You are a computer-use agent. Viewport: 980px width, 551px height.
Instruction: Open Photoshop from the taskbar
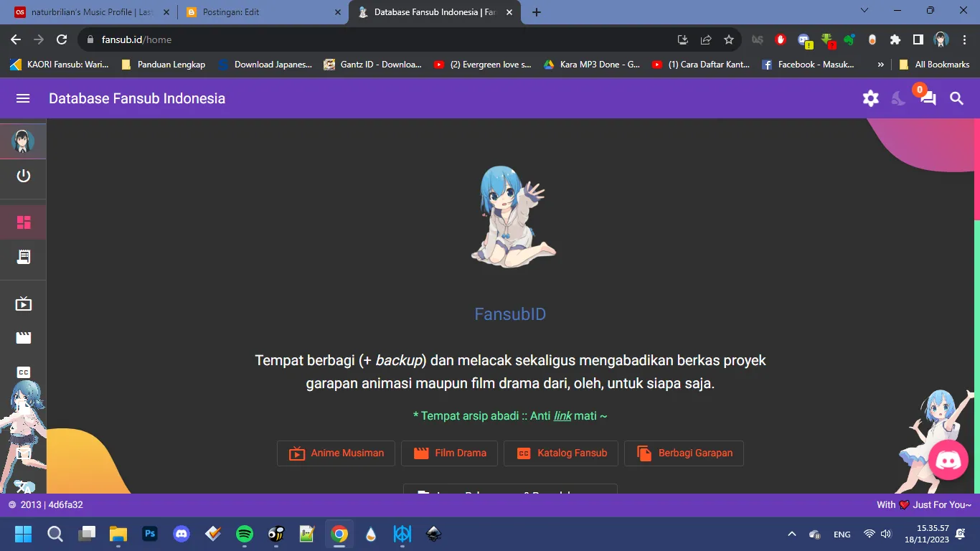point(150,534)
